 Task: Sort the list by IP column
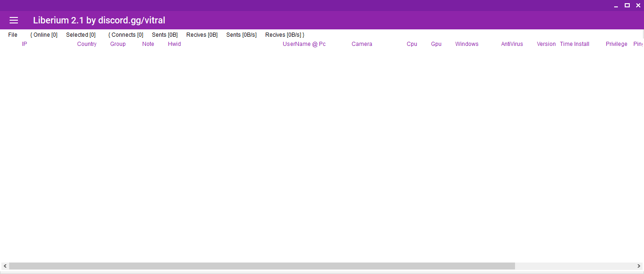pyautogui.click(x=24, y=44)
